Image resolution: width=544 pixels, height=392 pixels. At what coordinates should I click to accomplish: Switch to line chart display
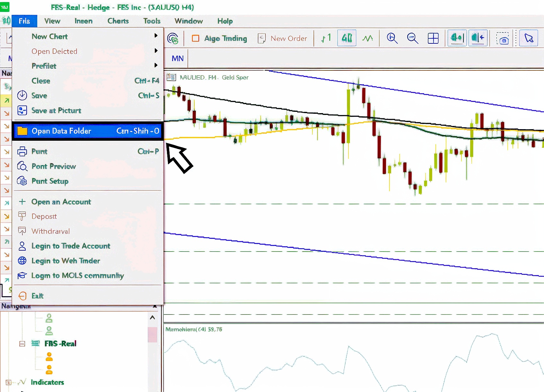click(368, 38)
